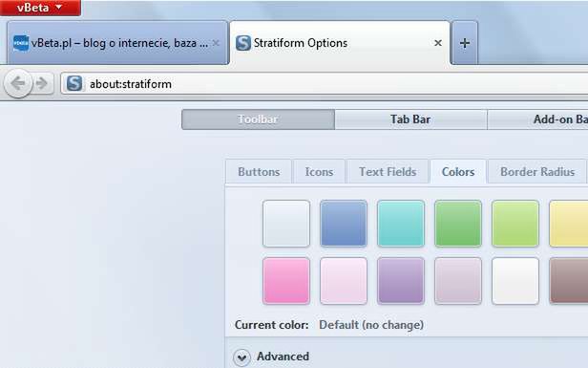Choose the blue color swatch

pyautogui.click(x=344, y=224)
